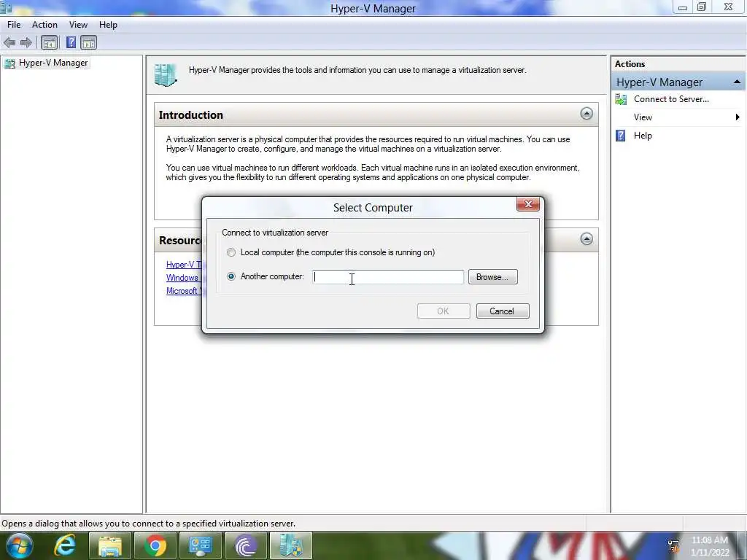Click the Introduction heading text
The width and height of the screenshot is (747, 560).
191,115
